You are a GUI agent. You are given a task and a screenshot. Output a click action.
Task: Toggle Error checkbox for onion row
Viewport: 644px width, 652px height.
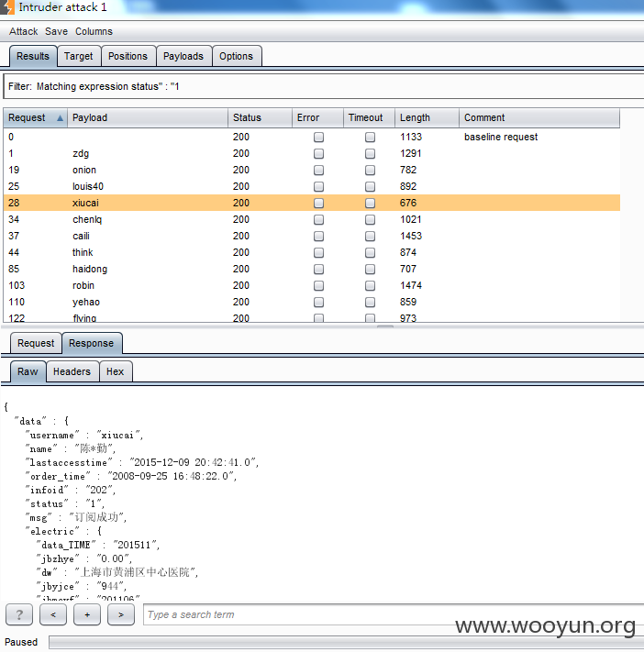click(x=318, y=170)
